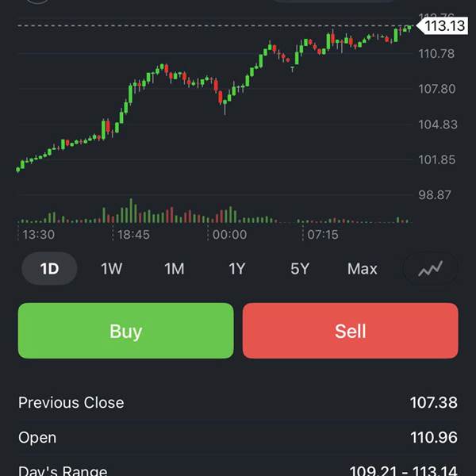Image resolution: width=476 pixels, height=476 pixels.
Task: Click the 07:15 time axis label
Action: [323, 235]
